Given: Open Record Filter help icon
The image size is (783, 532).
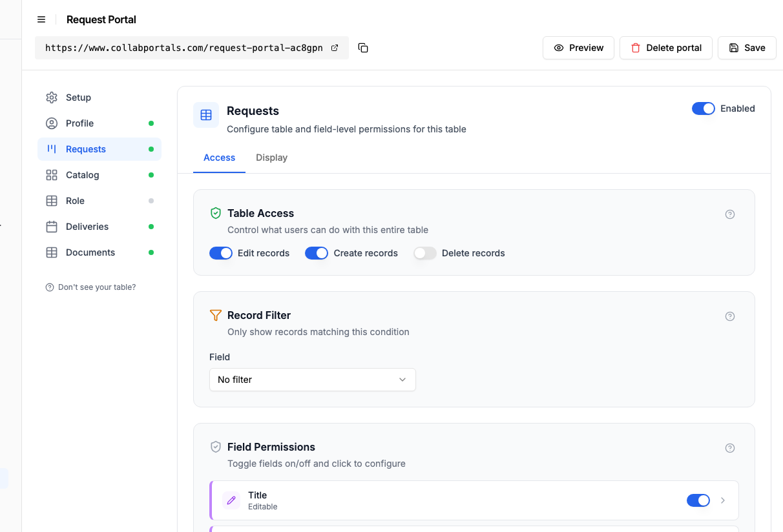Looking at the screenshot, I should 730,316.
